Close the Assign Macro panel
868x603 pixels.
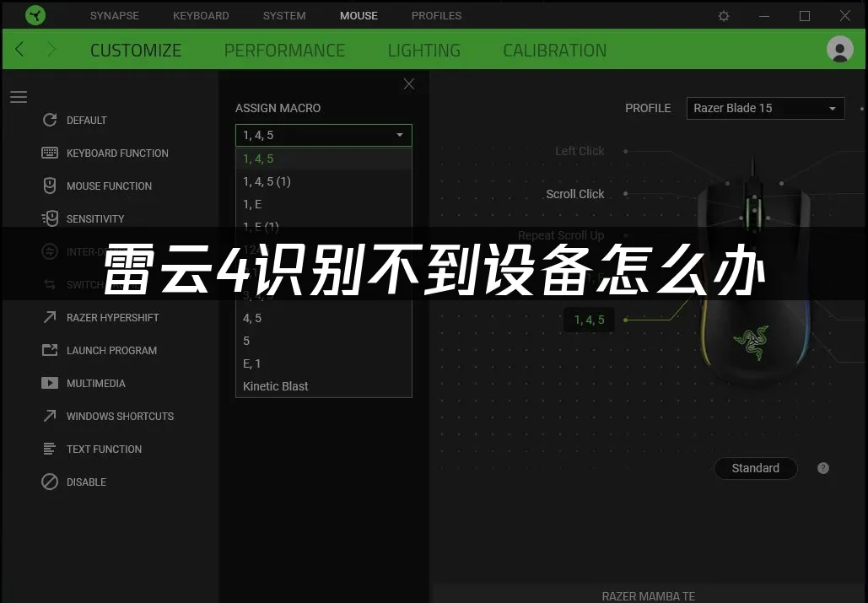tap(409, 84)
